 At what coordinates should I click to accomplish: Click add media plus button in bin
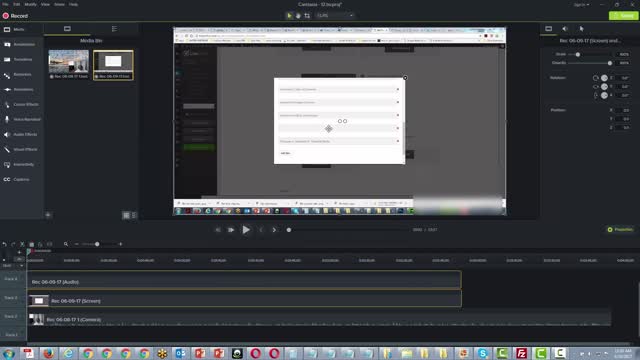[x=48, y=215]
